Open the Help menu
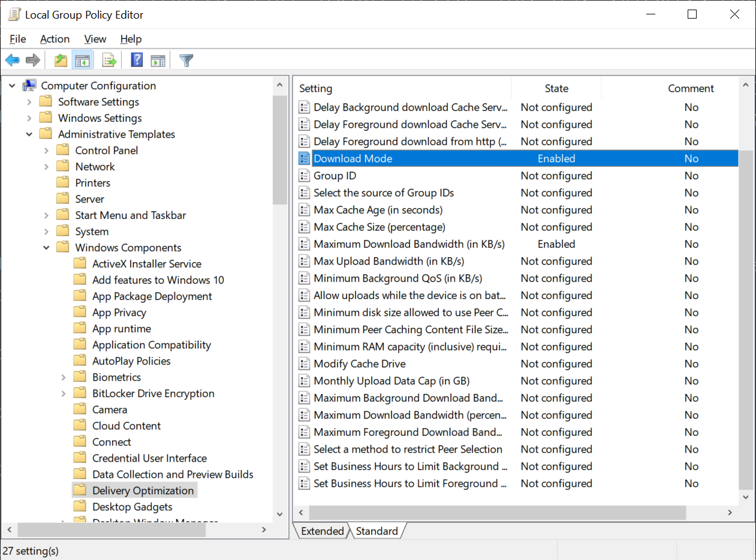 coord(131,39)
